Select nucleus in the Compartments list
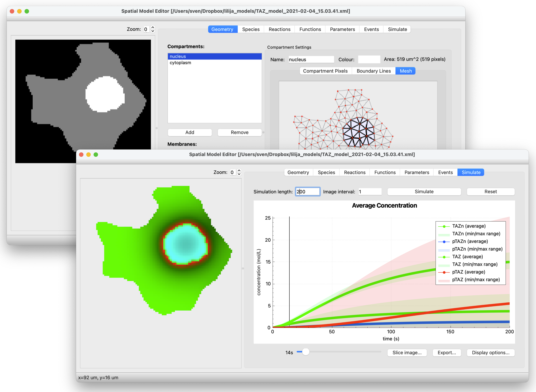The height and width of the screenshot is (392, 536). pyautogui.click(x=178, y=56)
